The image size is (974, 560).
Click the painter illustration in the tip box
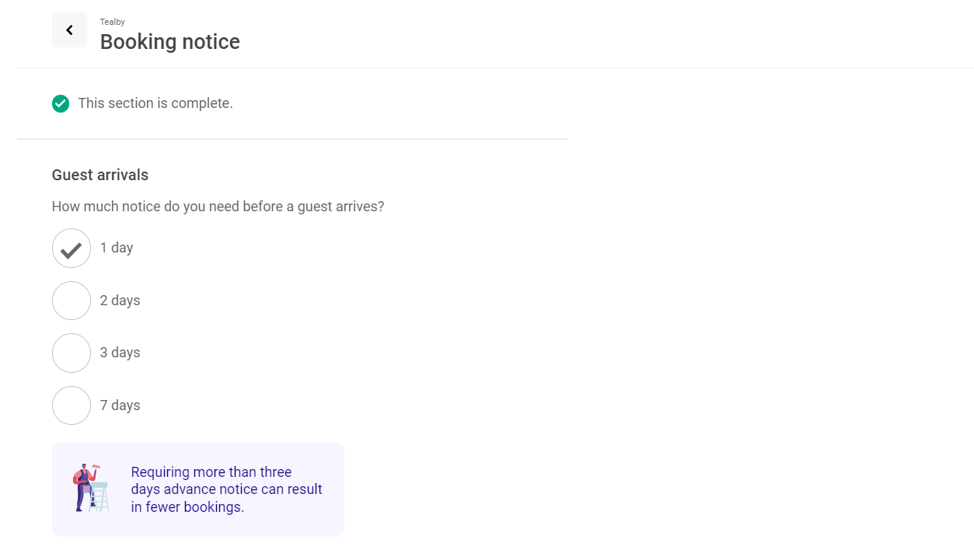coord(90,489)
